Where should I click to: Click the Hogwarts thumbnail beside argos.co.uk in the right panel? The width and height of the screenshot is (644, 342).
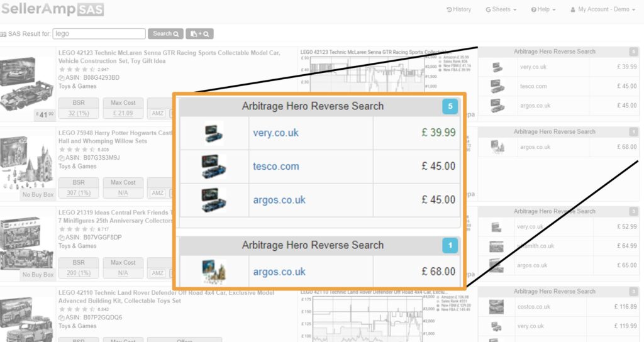497,146
